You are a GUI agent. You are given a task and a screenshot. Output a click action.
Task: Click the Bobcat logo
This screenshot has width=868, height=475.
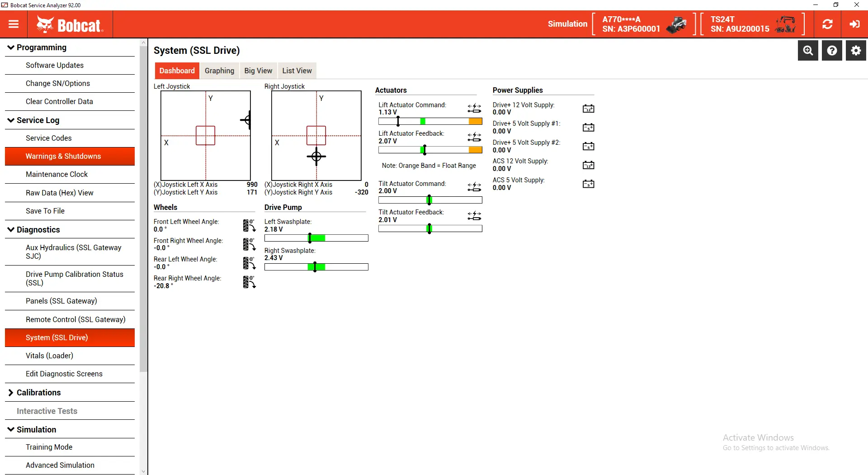click(x=70, y=25)
